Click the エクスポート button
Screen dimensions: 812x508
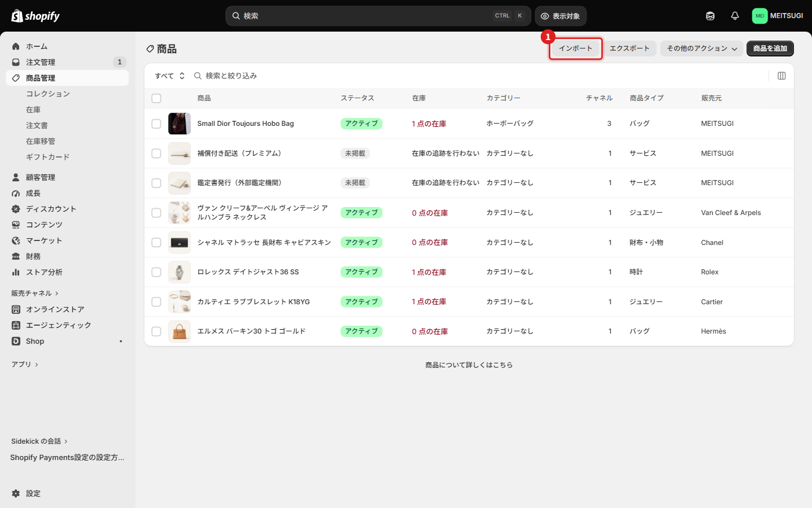[x=630, y=49]
